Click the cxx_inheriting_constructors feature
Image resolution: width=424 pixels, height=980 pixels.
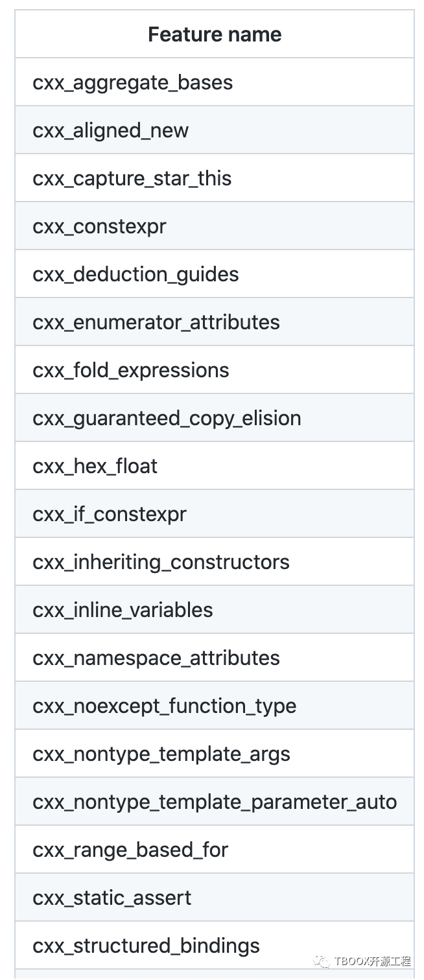tap(215, 561)
